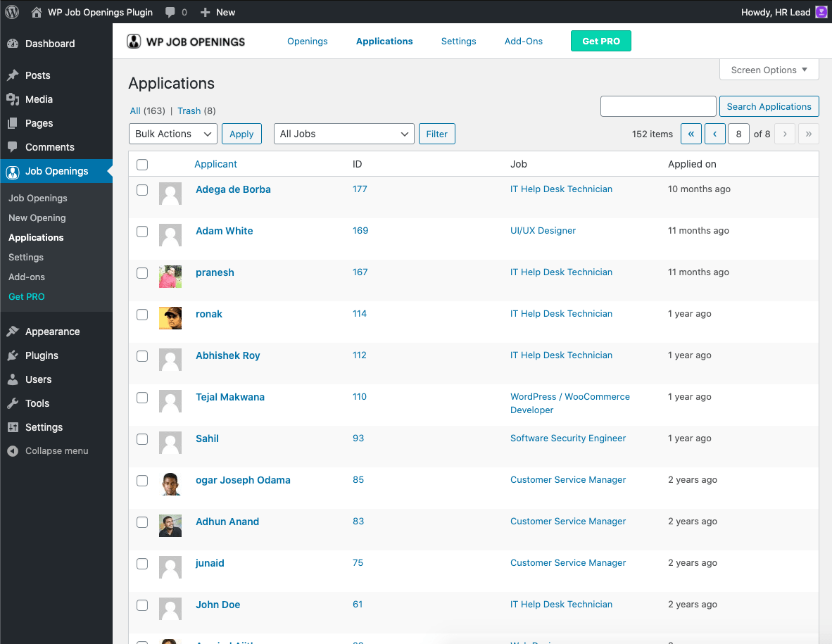This screenshot has height=644, width=832.
Task: Click the Search Applications button
Action: click(x=769, y=106)
